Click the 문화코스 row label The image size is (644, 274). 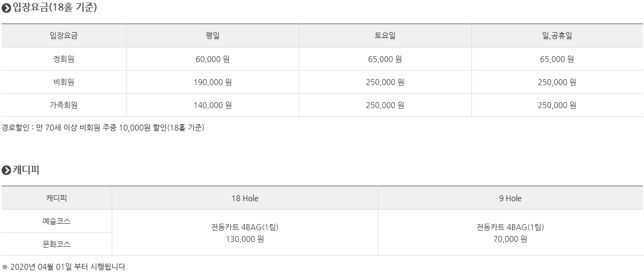[57, 244]
